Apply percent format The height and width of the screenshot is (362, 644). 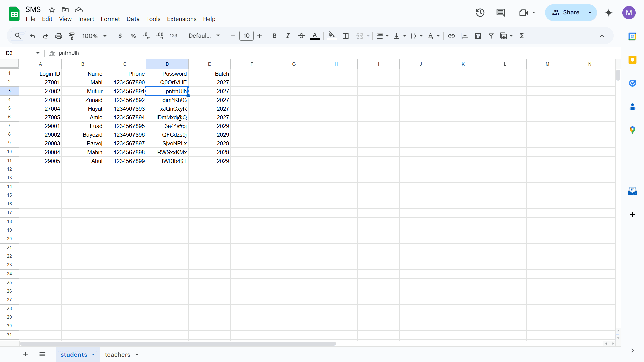pos(133,36)
